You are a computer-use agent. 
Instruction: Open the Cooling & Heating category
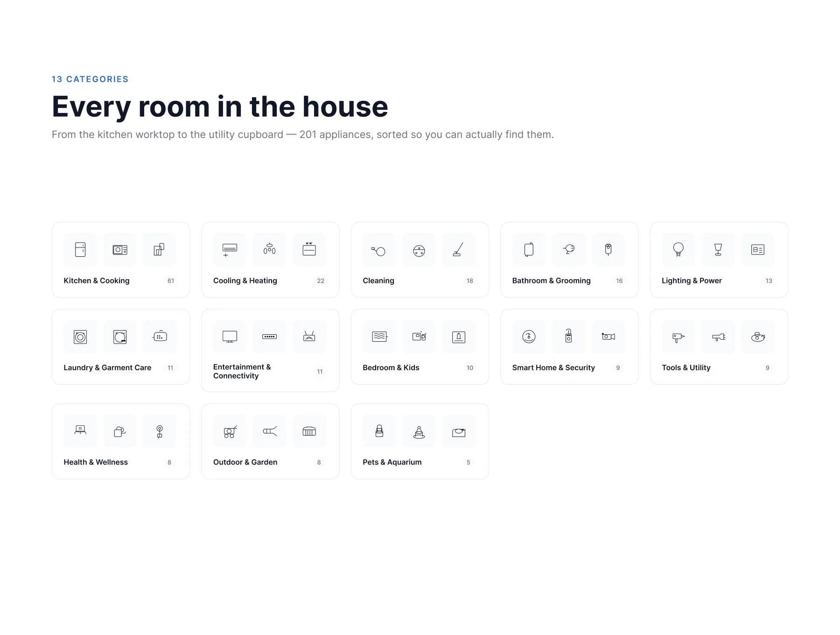point(270,260)
